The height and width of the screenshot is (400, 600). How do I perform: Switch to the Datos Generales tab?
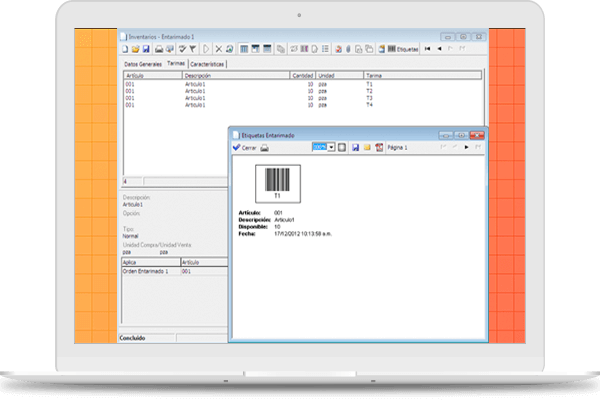tap(143, 63)
